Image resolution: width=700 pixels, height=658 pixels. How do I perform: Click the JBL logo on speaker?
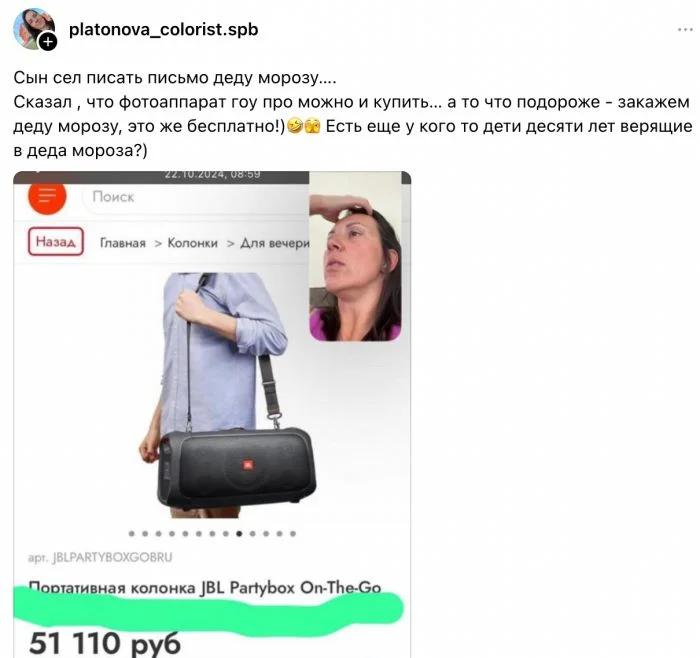pyautogui.click(x=248, y=465)
